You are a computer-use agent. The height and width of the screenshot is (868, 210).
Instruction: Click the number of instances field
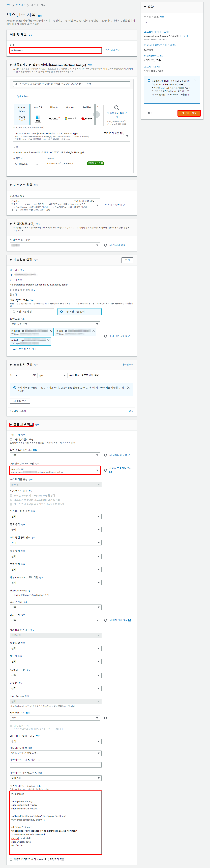pyautogui.click(x=172, y=23)
